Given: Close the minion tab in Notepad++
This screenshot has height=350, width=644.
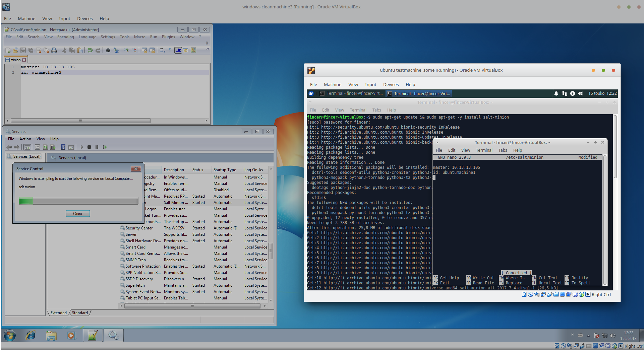Looking at the screenshot, I should pos(24,60).
